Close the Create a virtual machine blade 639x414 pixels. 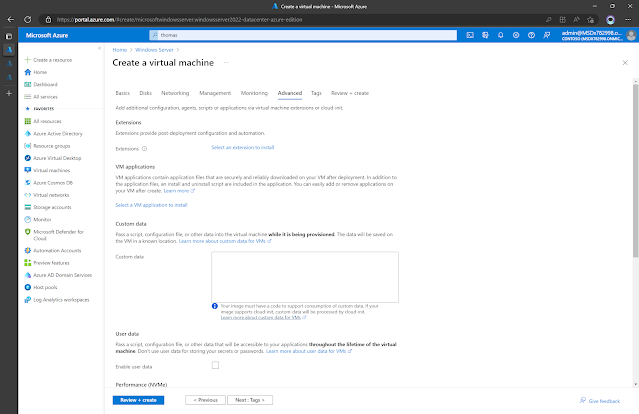(x=625, y=62)
